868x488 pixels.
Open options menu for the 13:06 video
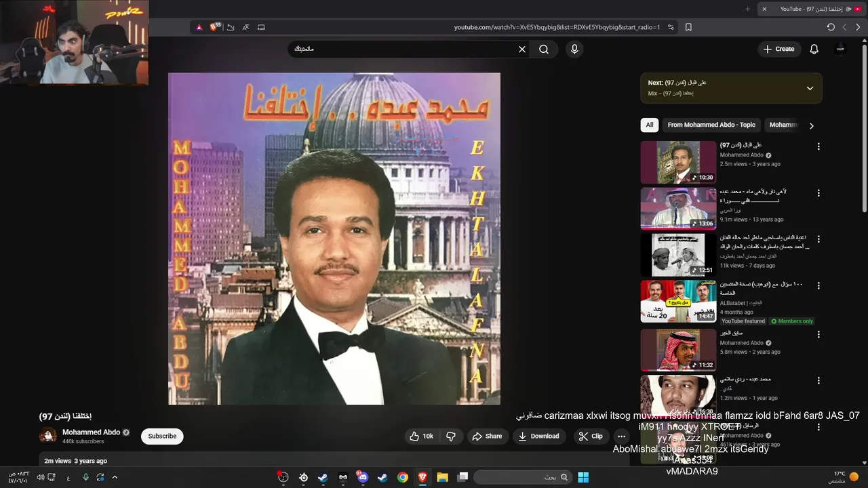818,192
